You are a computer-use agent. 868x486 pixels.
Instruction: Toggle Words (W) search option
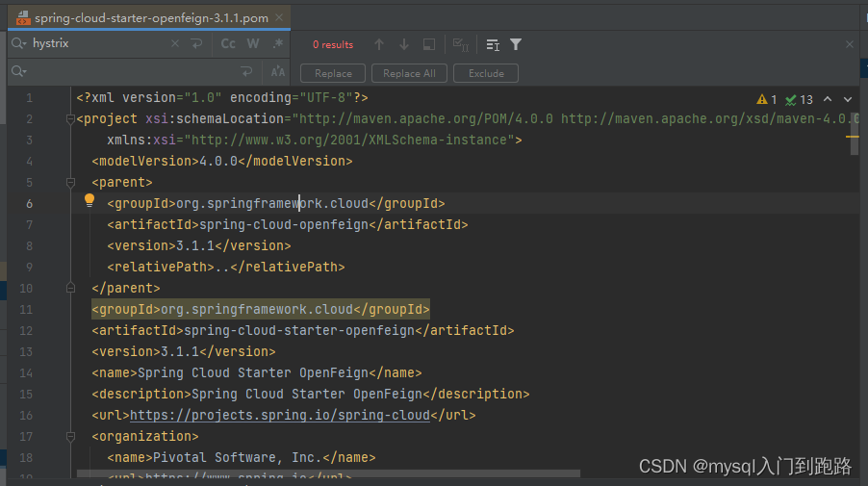click(x=253, y=43)
